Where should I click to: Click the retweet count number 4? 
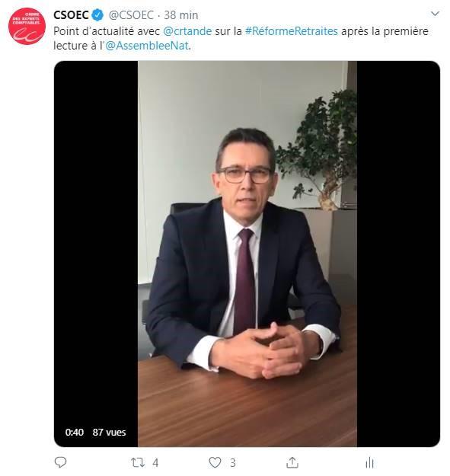[x=155, y=463]
